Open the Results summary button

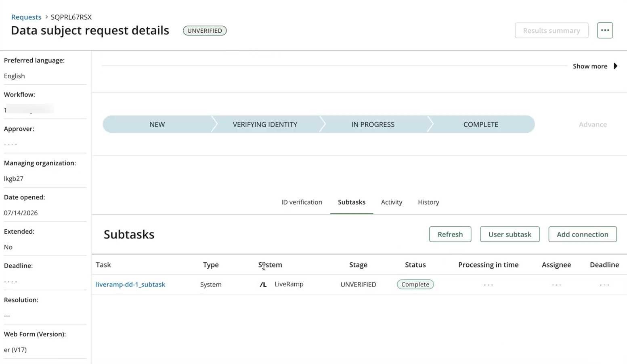[552, 30]
